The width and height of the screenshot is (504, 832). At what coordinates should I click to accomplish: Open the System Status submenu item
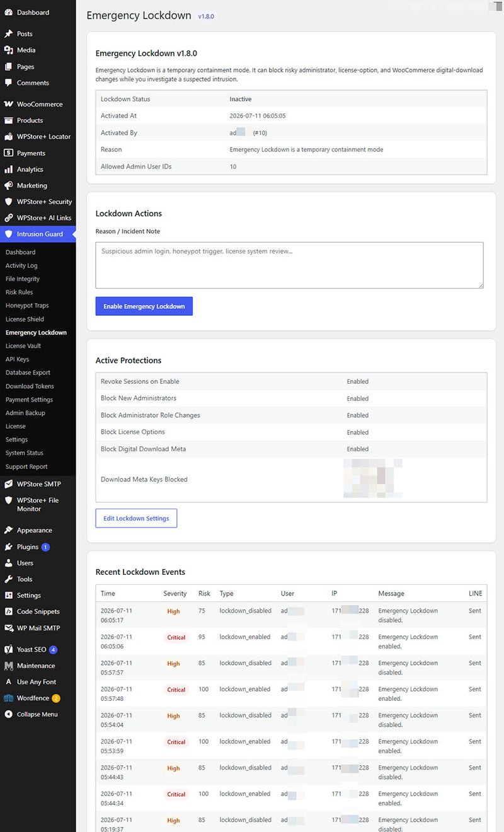click(x=24, y=453)
